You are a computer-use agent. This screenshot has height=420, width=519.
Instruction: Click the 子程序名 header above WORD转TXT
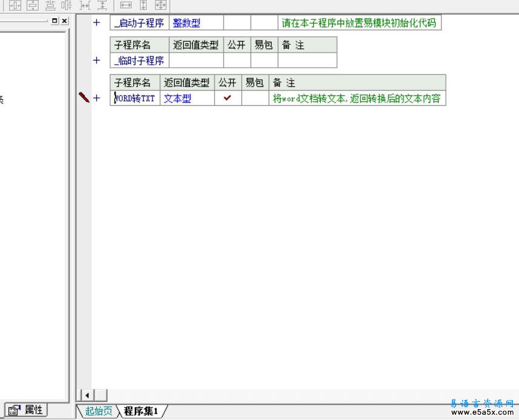(x=135, y=83)
